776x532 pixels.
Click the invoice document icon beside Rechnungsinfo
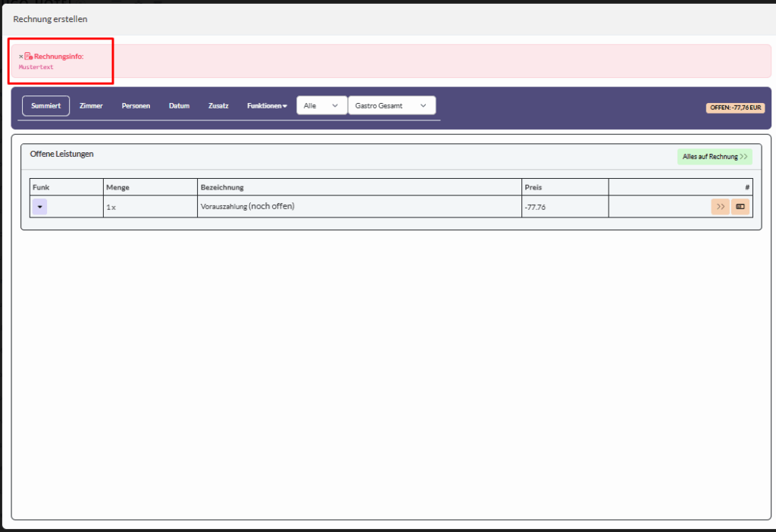point(28,57)
